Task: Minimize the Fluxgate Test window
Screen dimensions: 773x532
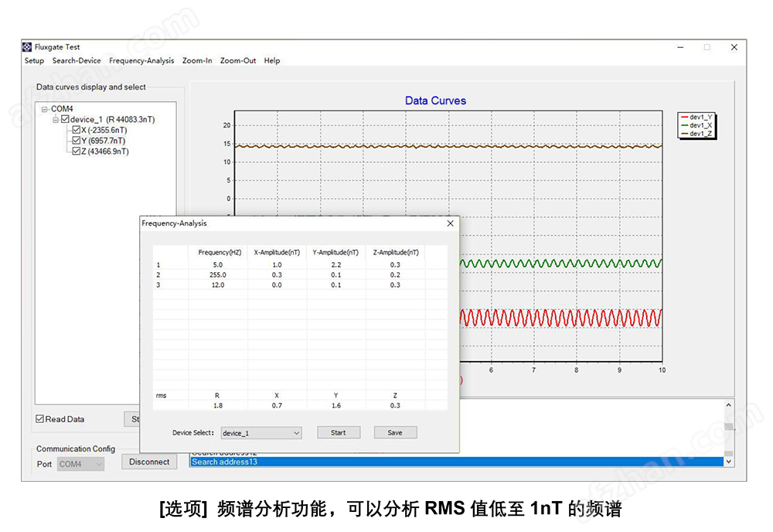Action: (x=678, y=47)
